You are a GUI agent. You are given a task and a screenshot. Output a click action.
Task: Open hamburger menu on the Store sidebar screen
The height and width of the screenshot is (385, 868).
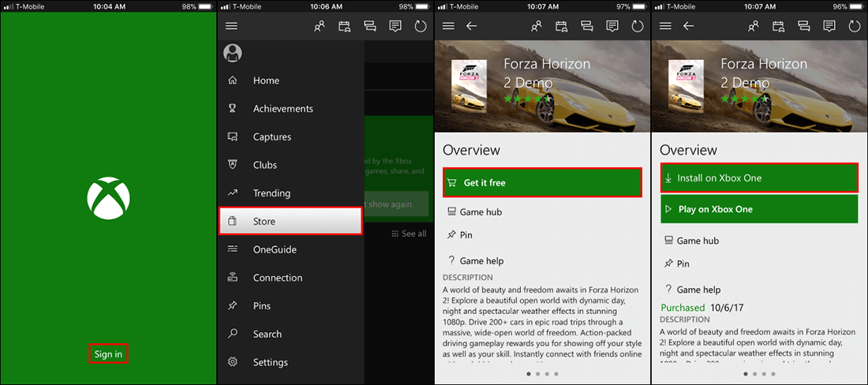pyautogui.click(x=231, y=26)
